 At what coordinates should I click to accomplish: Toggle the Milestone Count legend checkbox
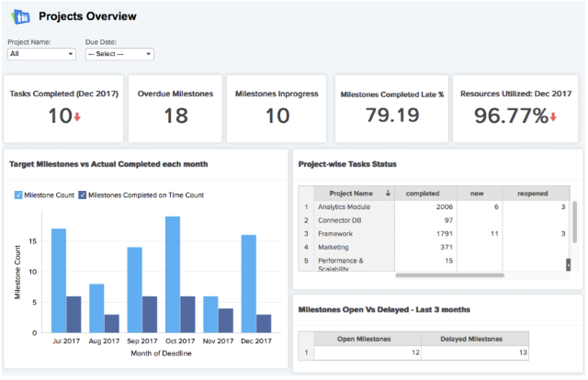(x=18, y=196)
